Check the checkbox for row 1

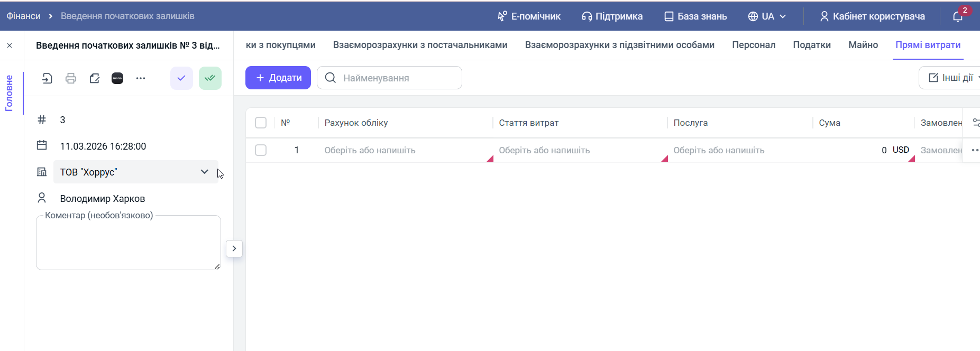(261, 150)
